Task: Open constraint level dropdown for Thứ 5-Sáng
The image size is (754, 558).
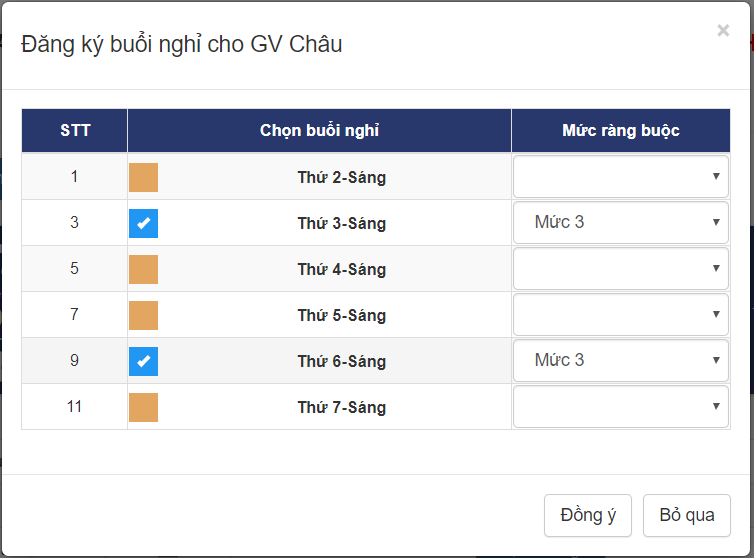Action: click(x=620, y=315)
